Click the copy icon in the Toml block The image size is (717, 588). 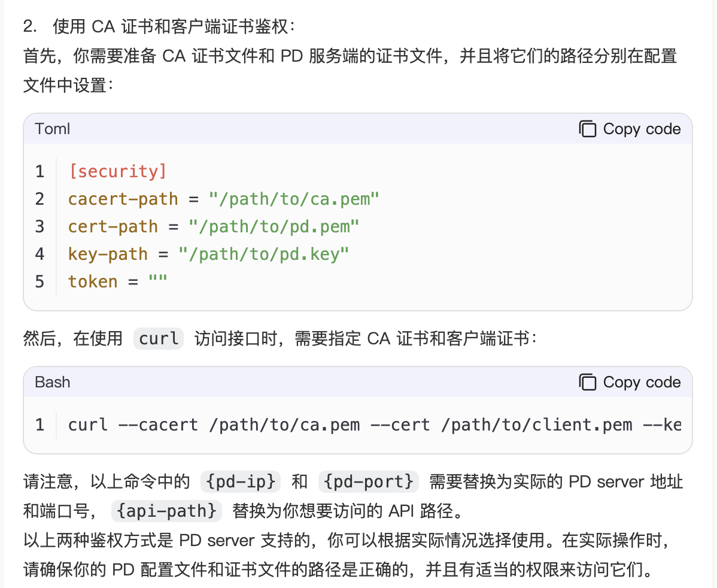[588, 129]
